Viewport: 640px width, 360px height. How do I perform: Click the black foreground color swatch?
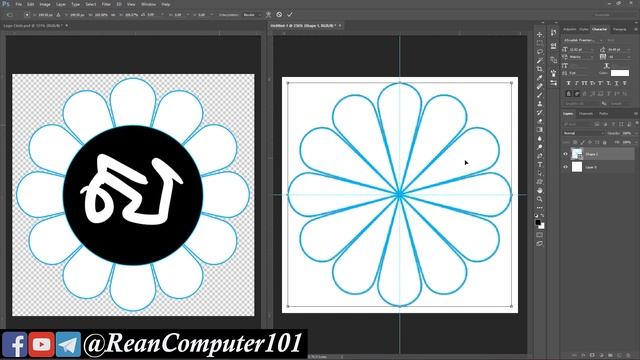pyautogui.click(x=538, y=222)
